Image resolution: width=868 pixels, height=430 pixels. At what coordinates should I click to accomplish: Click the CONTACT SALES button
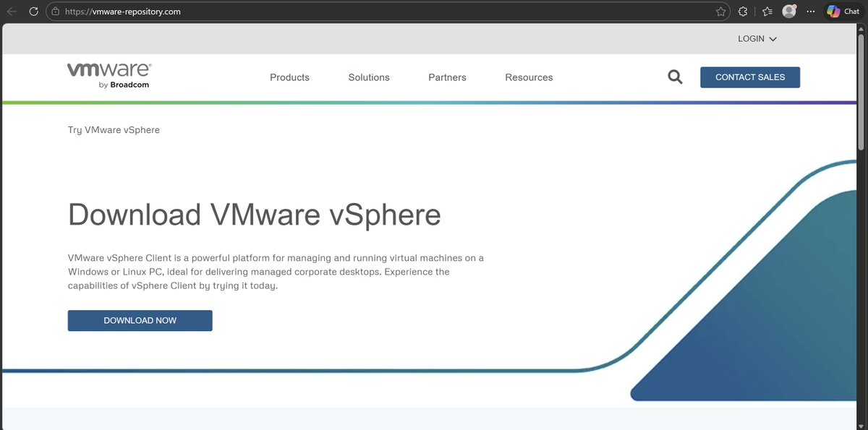(750, 77)
